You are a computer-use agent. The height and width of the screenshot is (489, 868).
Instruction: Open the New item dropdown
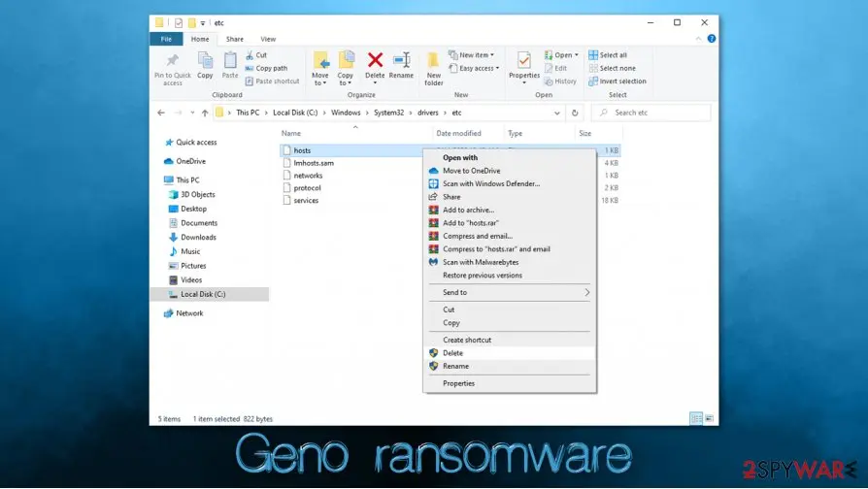coord(471,54)
